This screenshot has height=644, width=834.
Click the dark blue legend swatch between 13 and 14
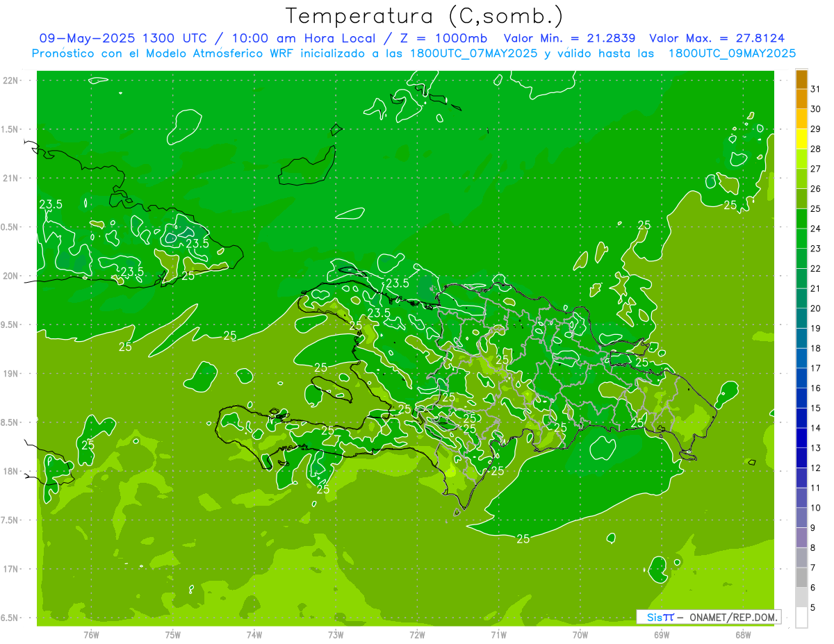click(x=801, y=438)
